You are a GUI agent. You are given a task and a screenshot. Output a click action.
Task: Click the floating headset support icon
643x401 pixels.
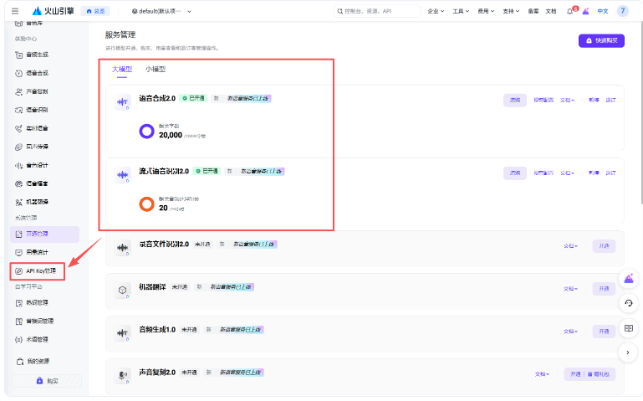pyautogui.click(x=629, y=303)
